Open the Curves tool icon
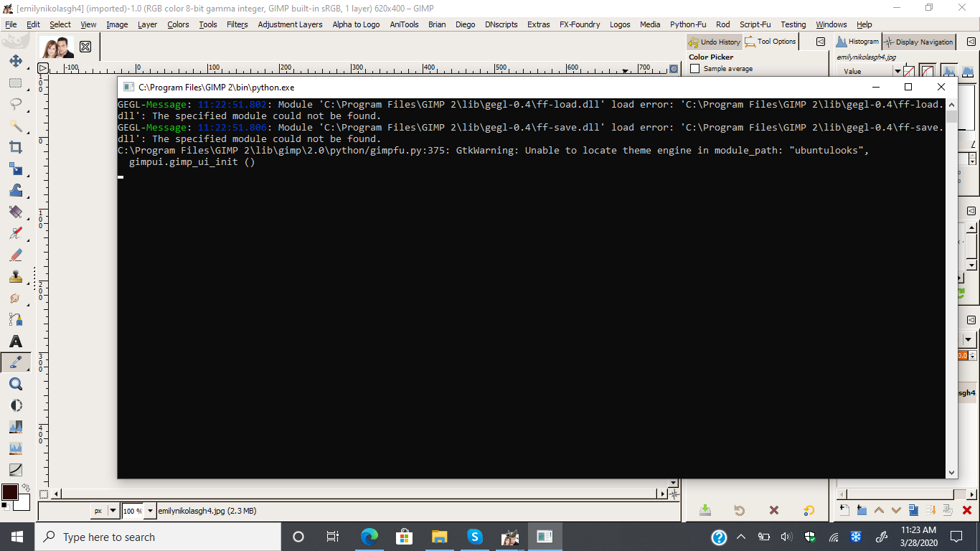 (15, 470)
